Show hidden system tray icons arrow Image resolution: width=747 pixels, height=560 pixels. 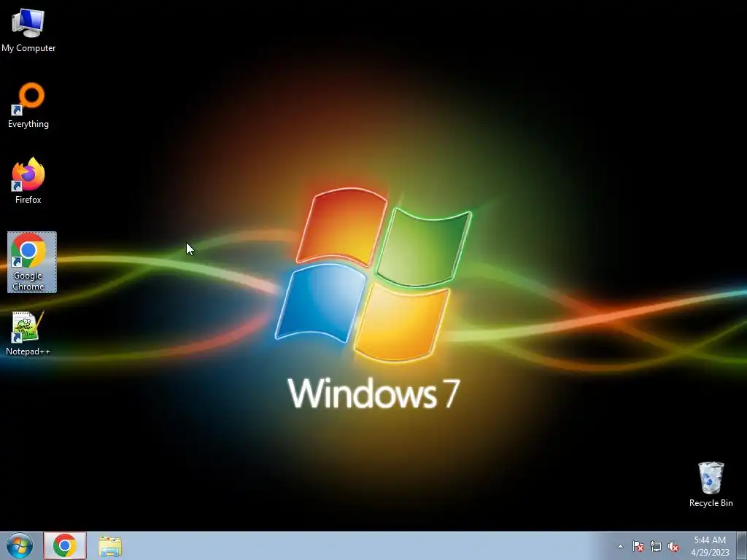(620, 546)
